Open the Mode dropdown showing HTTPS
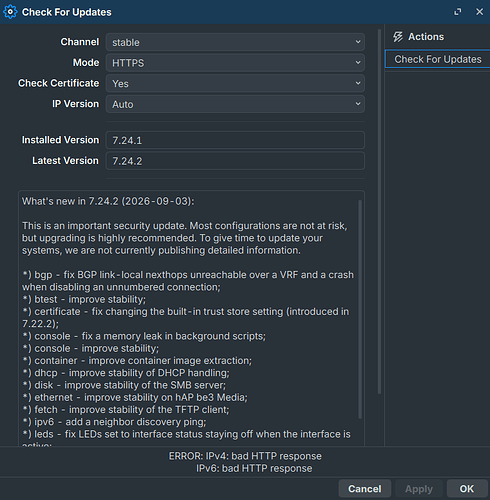 [x=235, y=63]
